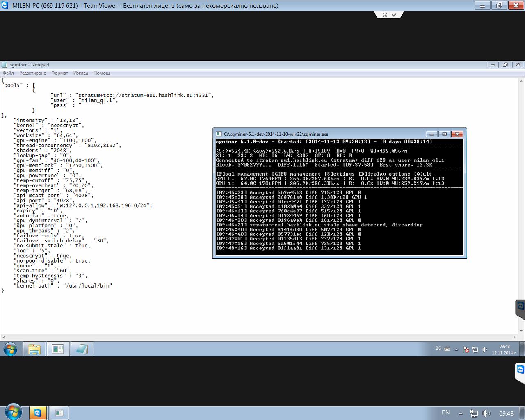Click the stratum URL line in Notepad
The image size is (525, 420).
pos(132,95)
